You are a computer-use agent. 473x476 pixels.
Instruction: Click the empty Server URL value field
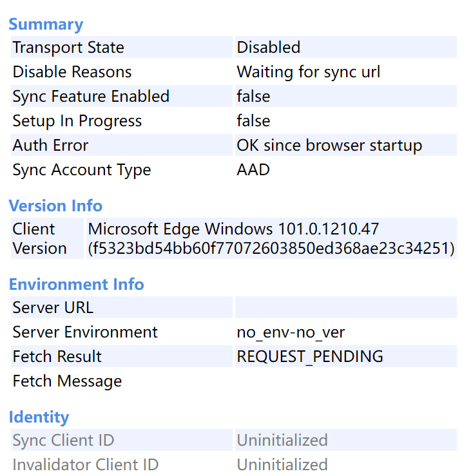pyautogui.click(x=345, y=308)
